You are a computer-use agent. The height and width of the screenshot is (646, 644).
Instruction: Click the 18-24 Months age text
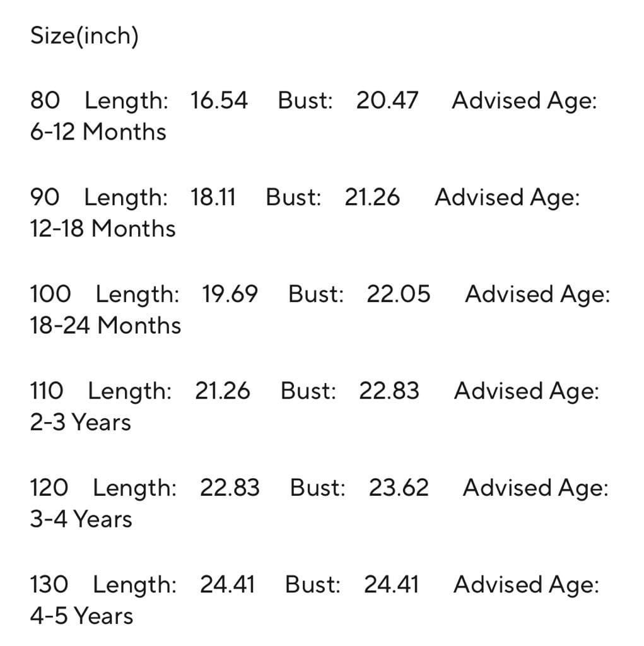[x=105, y=326]
